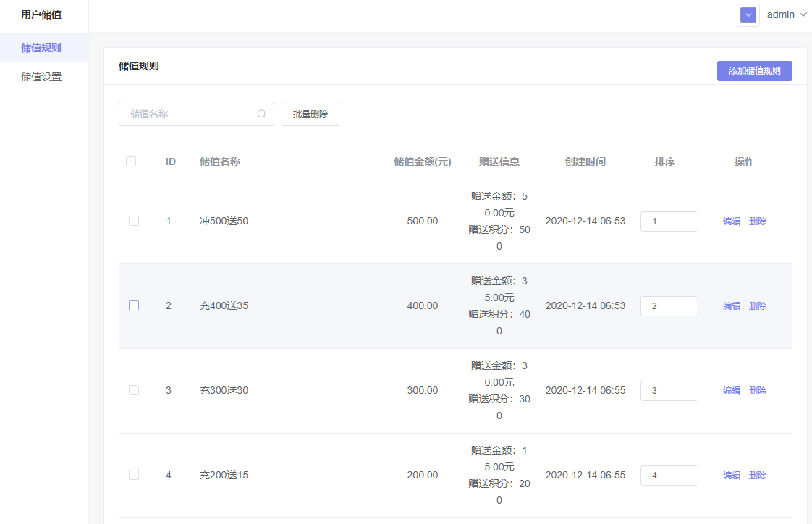The image size is (812, 524).
Task: Click the purple avatar icon beside admin
Action: (x=748, y=15)
